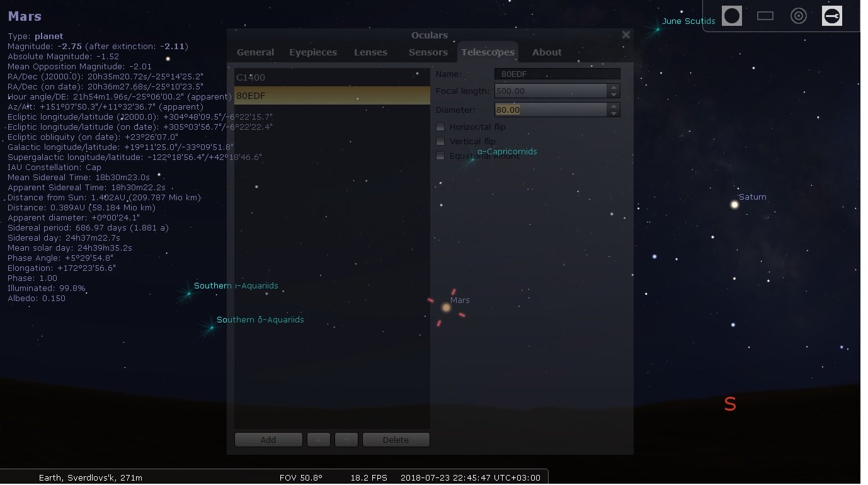Screen dimensions: 868x485
Task: Increase Focal length with up arrow
Action: click(x=614, y=87)
